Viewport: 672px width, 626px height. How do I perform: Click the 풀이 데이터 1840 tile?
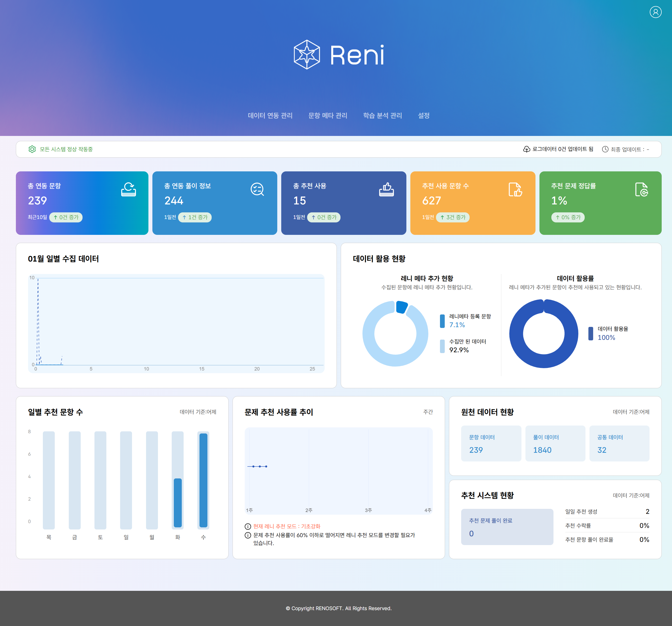[x=555, y=443]
